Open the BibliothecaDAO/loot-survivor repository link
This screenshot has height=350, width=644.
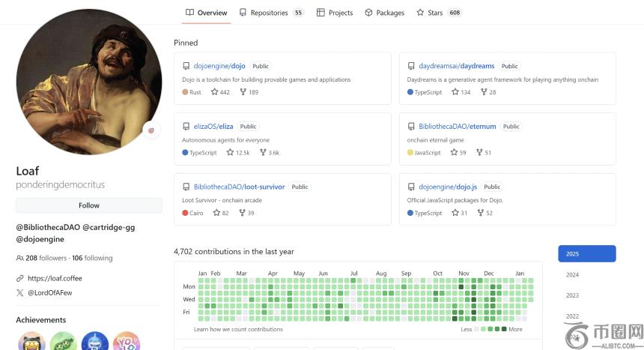coord(239,187)
